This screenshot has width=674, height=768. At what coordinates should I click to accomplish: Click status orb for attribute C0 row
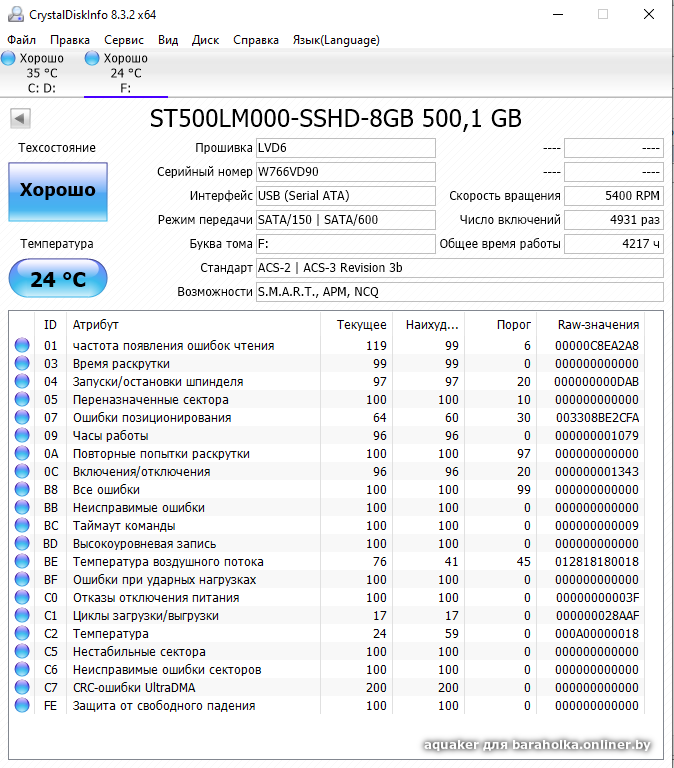click(22, 598)
